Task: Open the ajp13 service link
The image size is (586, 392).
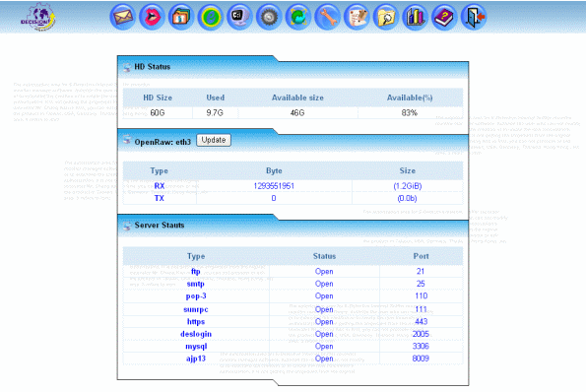Action: (x=196, y=359)
